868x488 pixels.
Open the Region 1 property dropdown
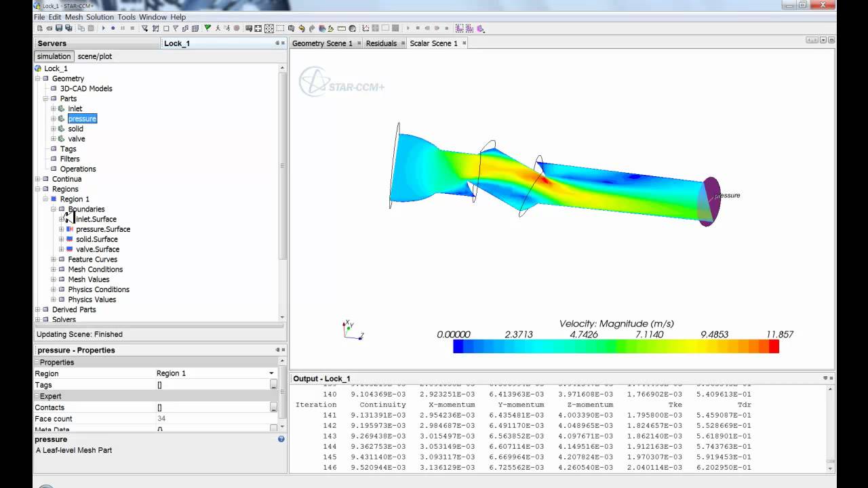point(271,373)
